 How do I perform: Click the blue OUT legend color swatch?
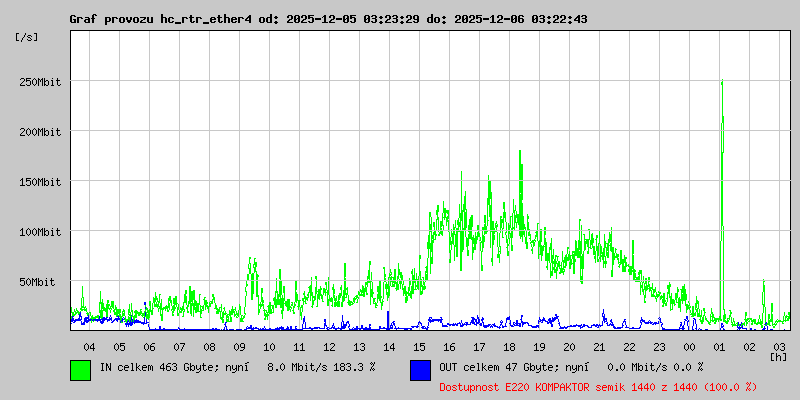pyautogui.click(x=420, y=369)
